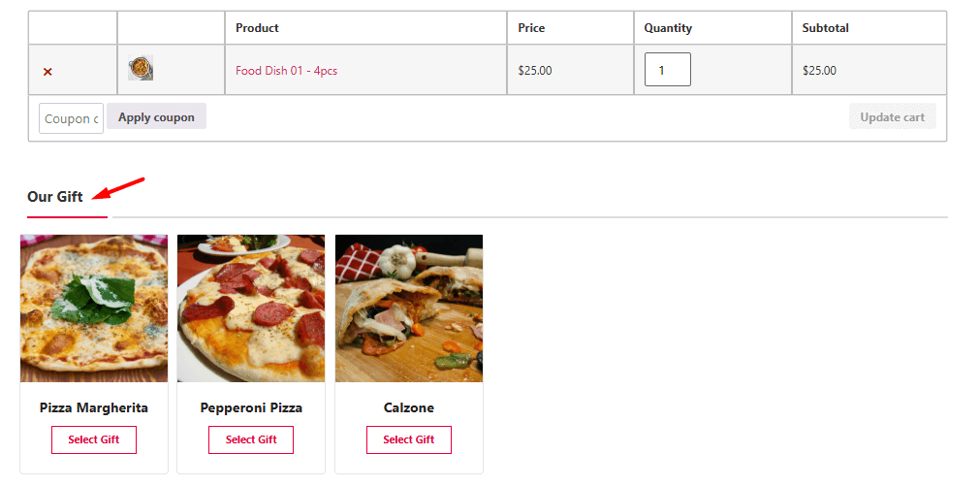Apply the coupon code

156,116
